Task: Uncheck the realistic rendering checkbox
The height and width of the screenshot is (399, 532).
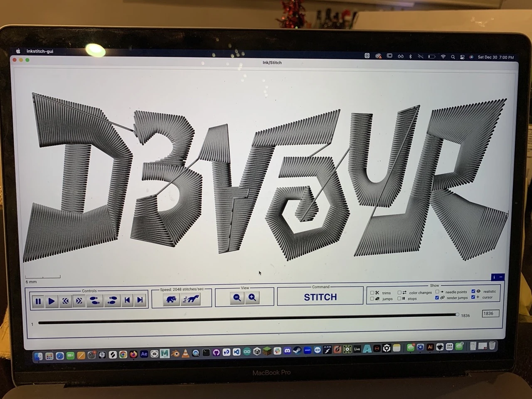Action: 473,291
